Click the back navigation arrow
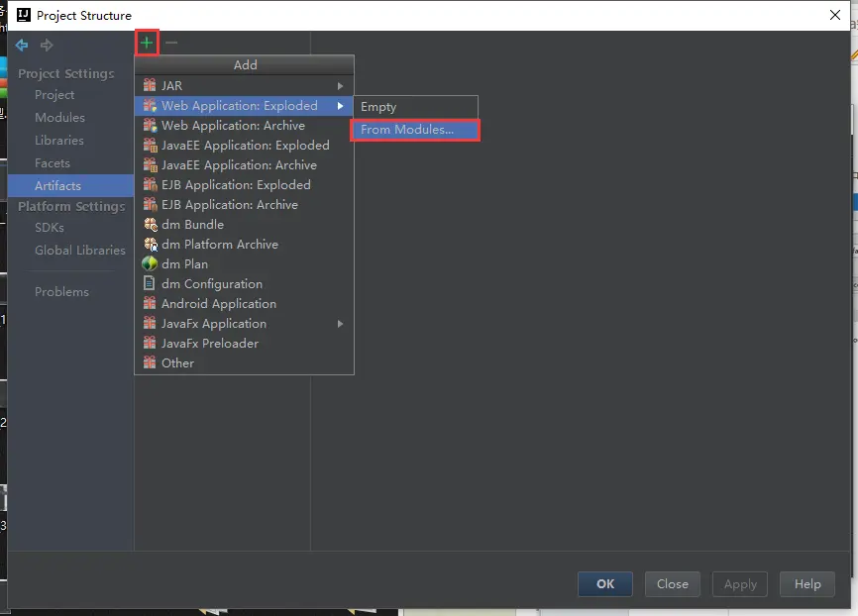Screen dimensions: 858x616 pyautogui.click(x=22, y=45)
